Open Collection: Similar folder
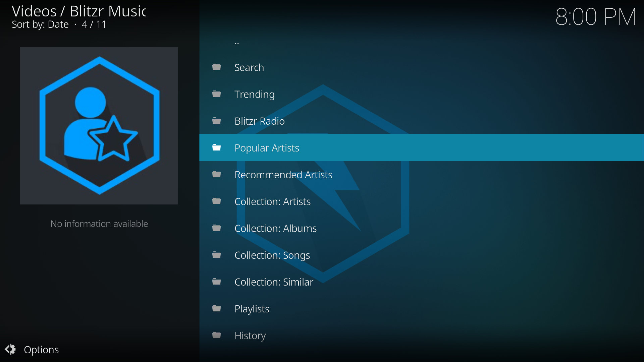644x362 pixels. pos(274,282)
